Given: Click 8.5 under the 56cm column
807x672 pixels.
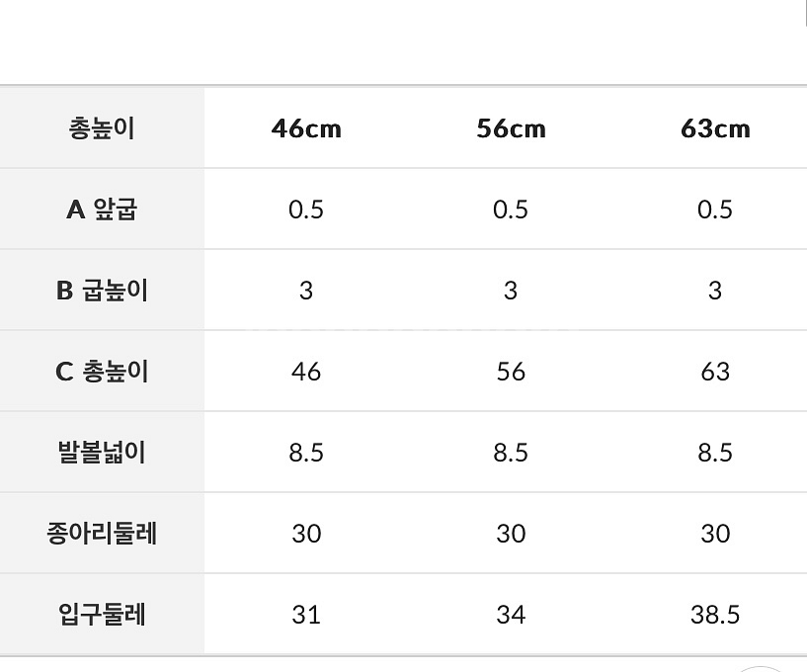Looking at the screenshot, I should click(x=511, y=453).
